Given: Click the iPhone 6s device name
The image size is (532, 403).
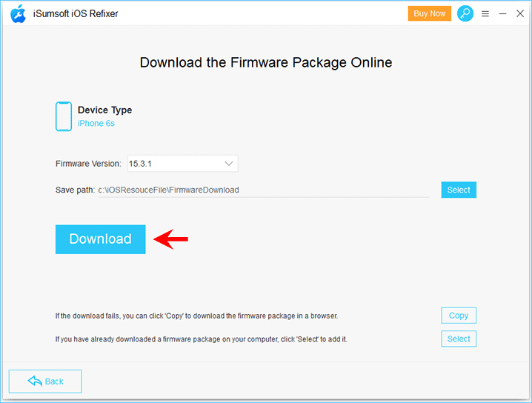Looking at the screenshot, I should click(x=96, y=124).
